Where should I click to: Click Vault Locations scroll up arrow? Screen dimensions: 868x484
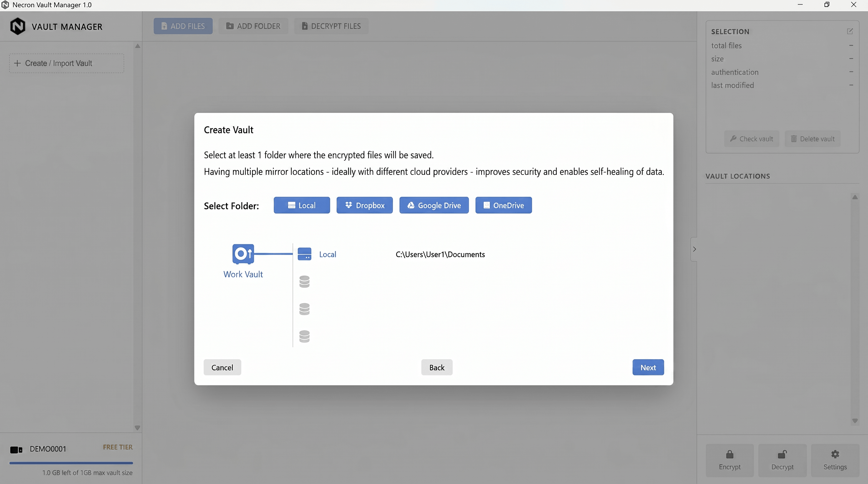855,197
